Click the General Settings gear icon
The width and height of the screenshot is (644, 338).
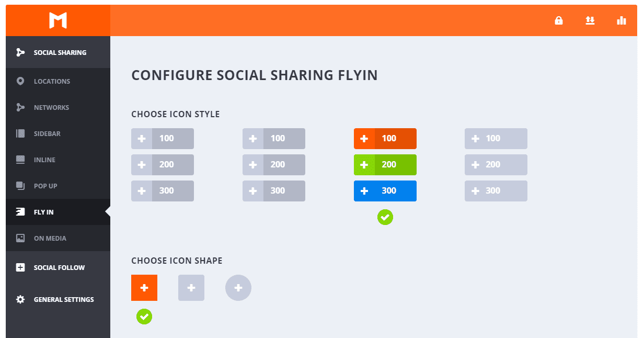point(20,299)
